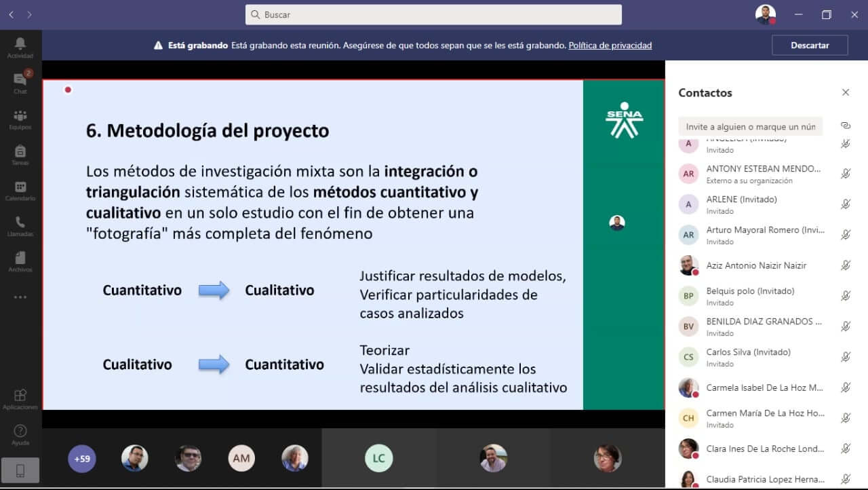The width and height of the screenshot is (868, 490).
Task: Open the Equipos teams icon
Action: point(20,118)
